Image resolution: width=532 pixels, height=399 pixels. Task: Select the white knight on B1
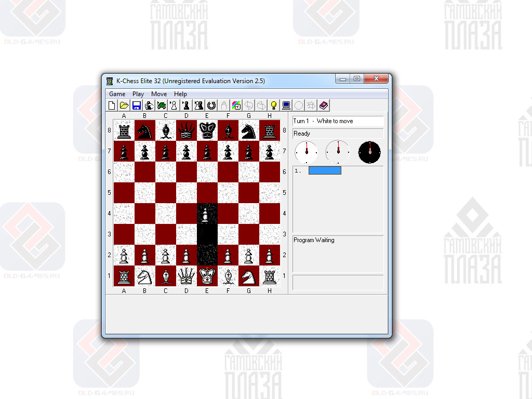144,276
